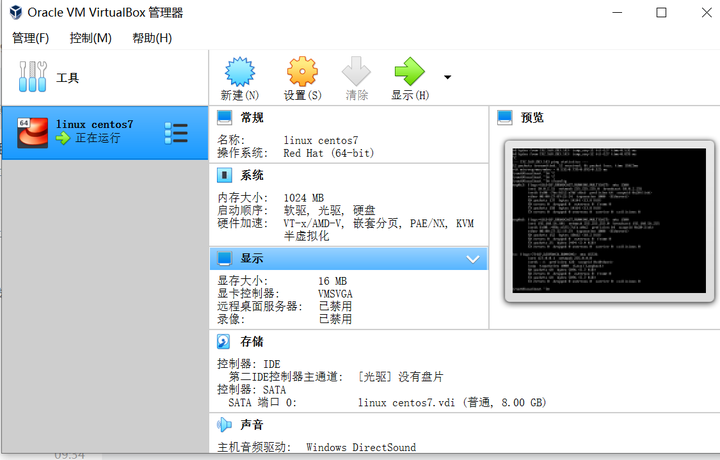Click the 清除 discard arrow icon

356,72
